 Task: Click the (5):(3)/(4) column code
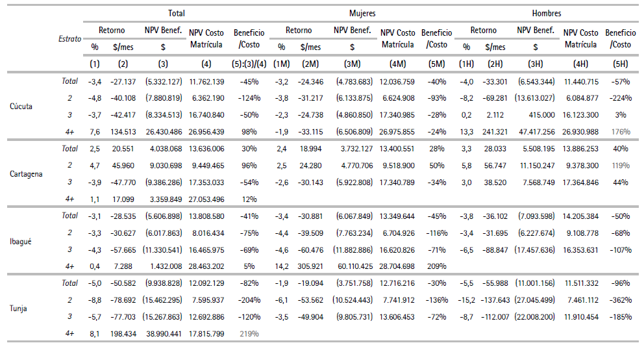tap(249, 64)
